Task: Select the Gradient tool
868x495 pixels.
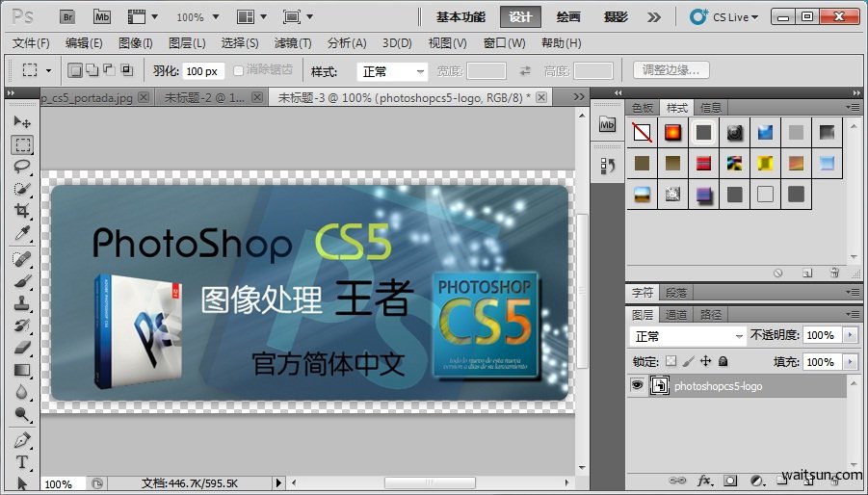Action: pos(22,370)
